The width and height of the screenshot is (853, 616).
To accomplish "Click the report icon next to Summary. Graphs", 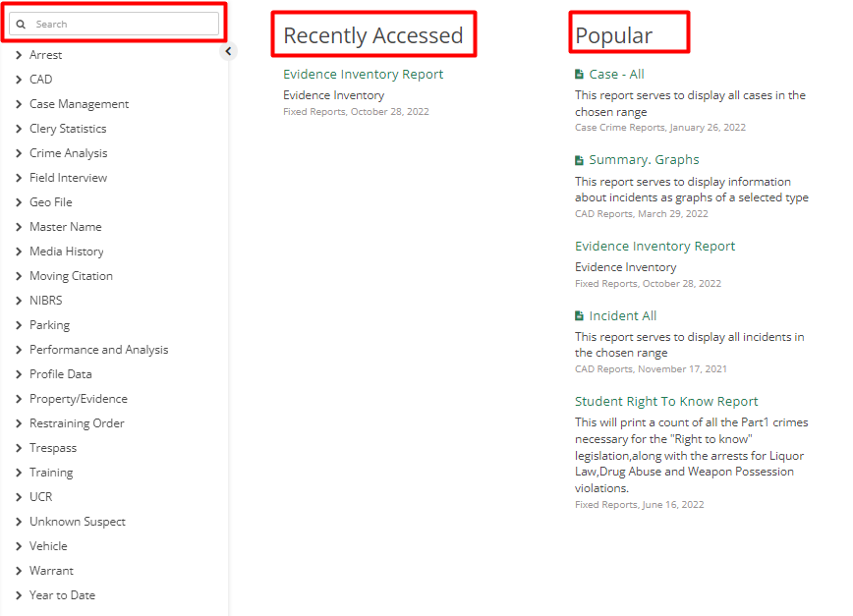I will point(579,159).
